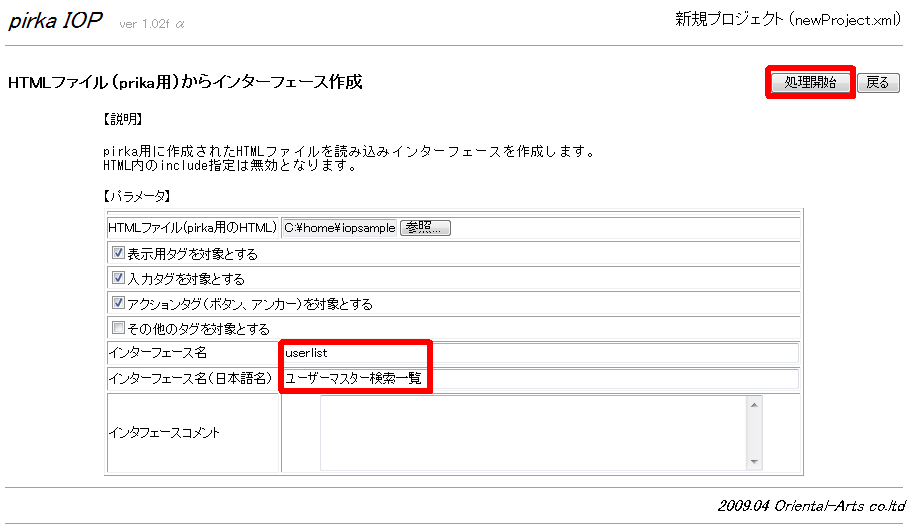Click the 処理開始 button

(810, 83)
